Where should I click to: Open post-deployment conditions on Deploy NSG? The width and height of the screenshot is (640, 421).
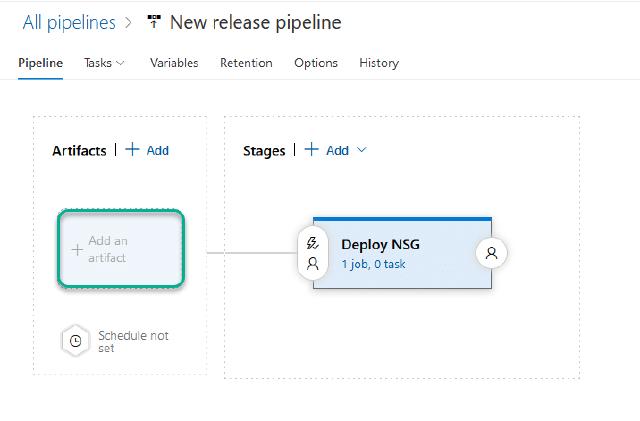point(491,253)
